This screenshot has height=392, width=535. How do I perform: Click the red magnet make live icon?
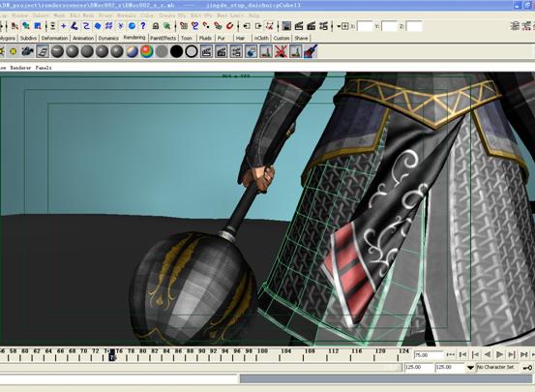pos(230,26)
